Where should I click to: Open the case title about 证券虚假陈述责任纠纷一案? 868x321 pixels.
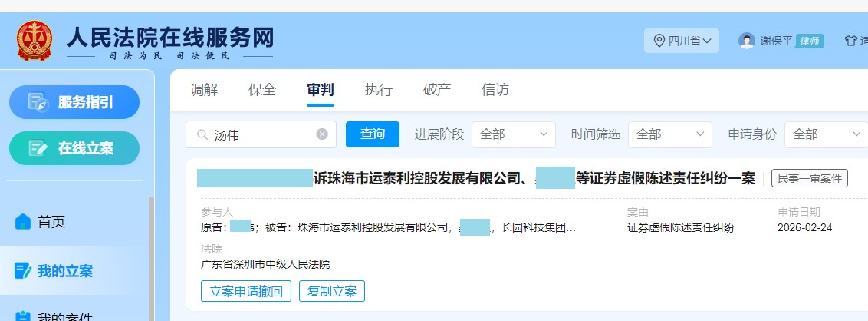click(x=476, y=178)
